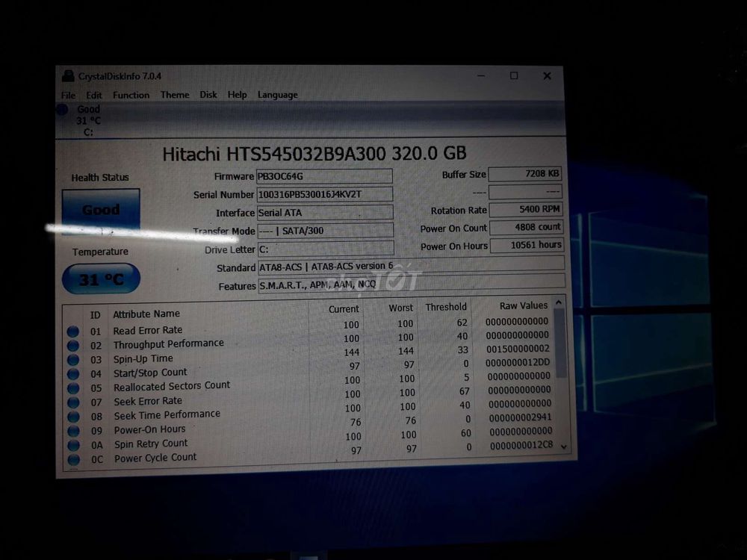Click the Serial Number field
The image size is (747, 560).
point(325,194)
